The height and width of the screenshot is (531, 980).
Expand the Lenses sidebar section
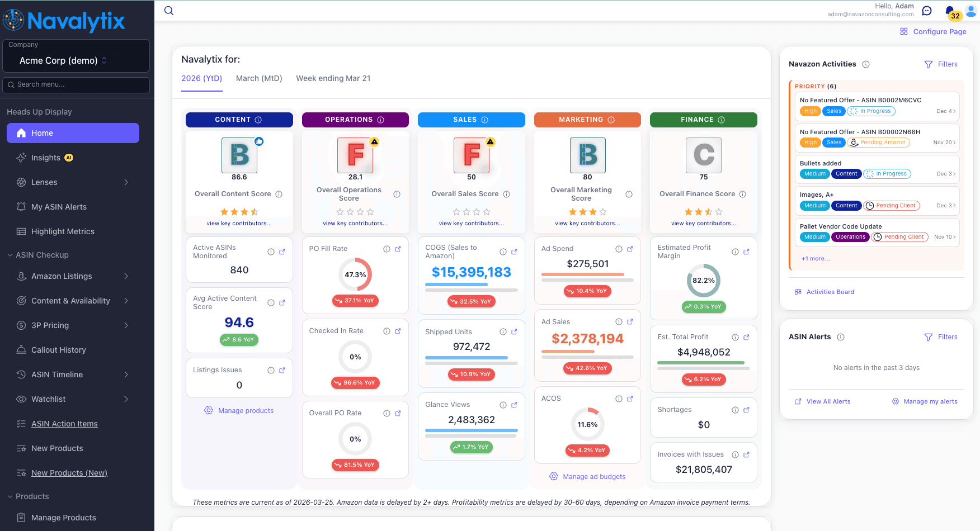[44, 182]
